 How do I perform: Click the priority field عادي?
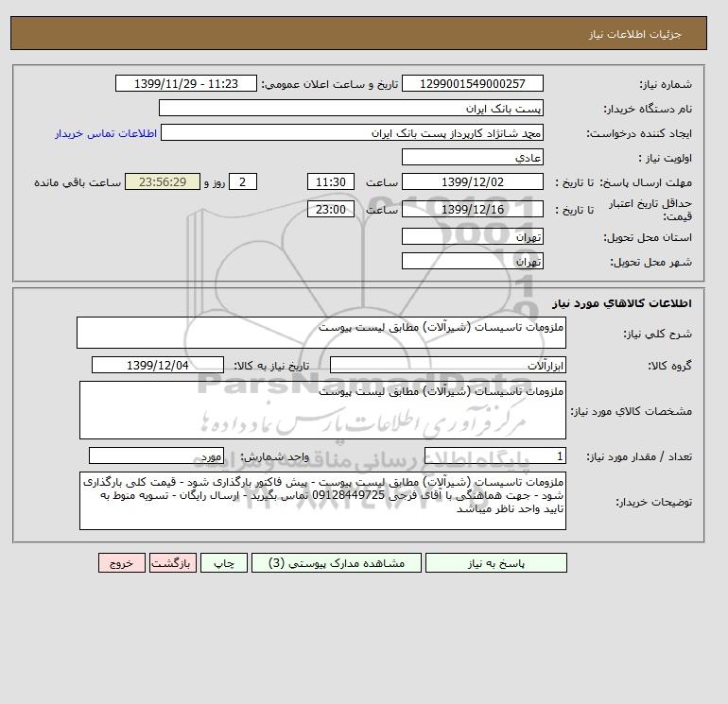coord(472,157)
